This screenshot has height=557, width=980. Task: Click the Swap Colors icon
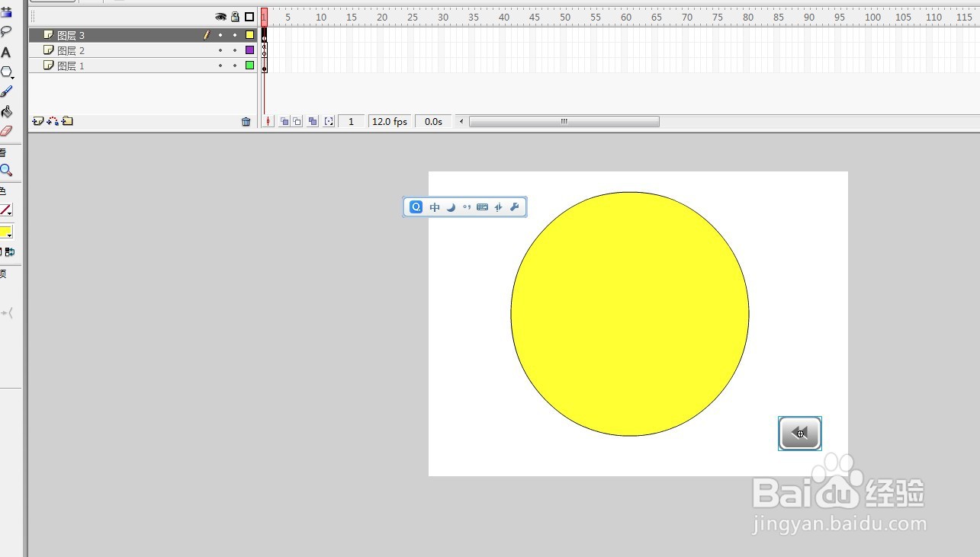click(x=10, y=251)
